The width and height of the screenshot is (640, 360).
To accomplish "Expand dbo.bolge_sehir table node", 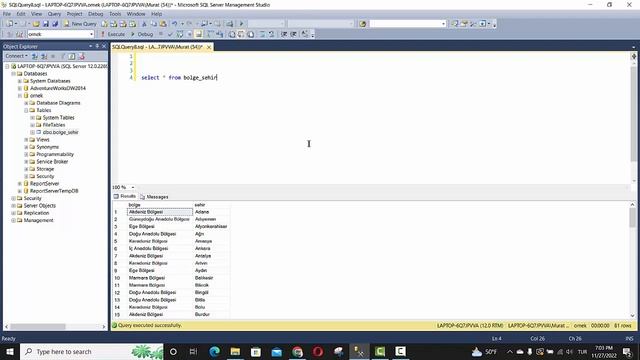I will pos(32,133).
